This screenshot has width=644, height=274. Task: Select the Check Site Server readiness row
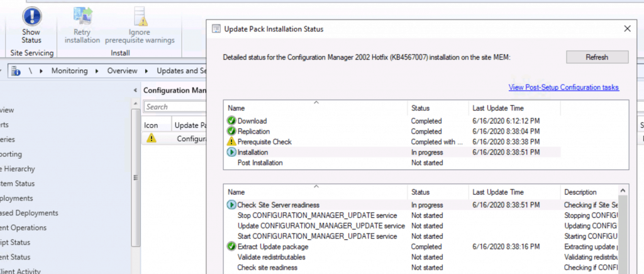click(421, 205)
